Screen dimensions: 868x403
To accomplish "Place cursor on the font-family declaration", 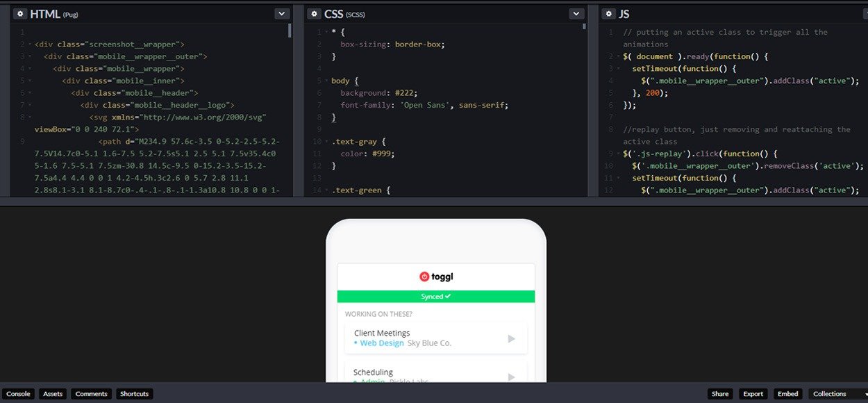I will click(424, 105).
